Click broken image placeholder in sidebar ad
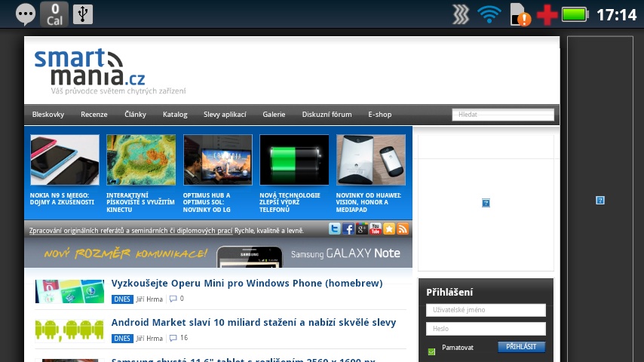This screenshot has height=362, width=644. coord(486,203)
